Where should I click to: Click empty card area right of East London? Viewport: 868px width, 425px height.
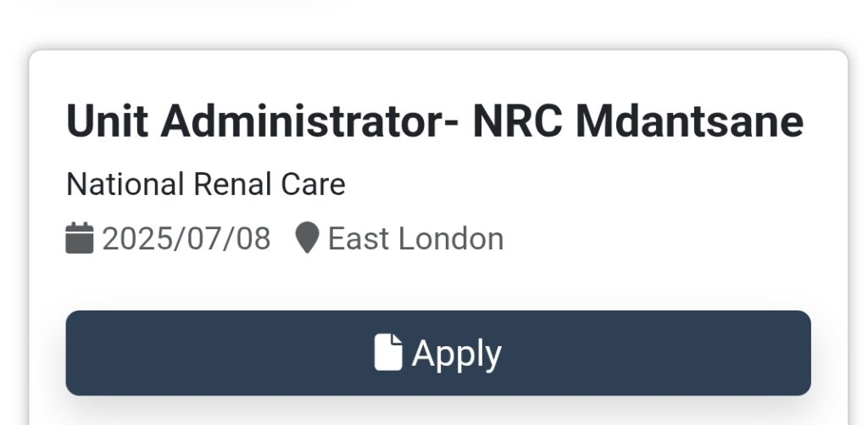[x=665, y=239]
